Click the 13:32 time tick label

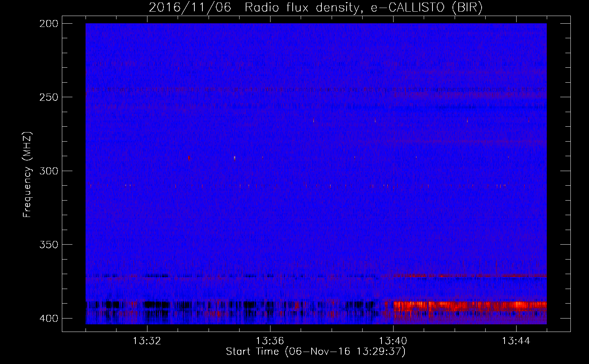[147, 341]
